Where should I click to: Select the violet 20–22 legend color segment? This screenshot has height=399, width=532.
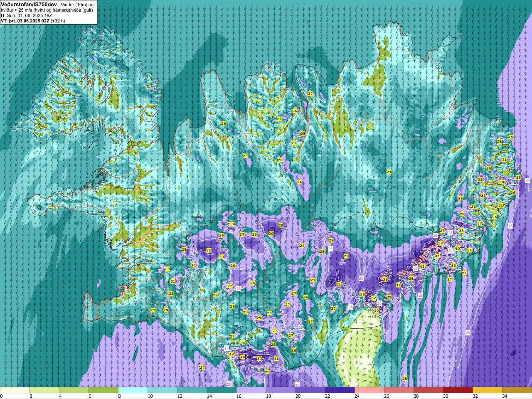(310, 390)
